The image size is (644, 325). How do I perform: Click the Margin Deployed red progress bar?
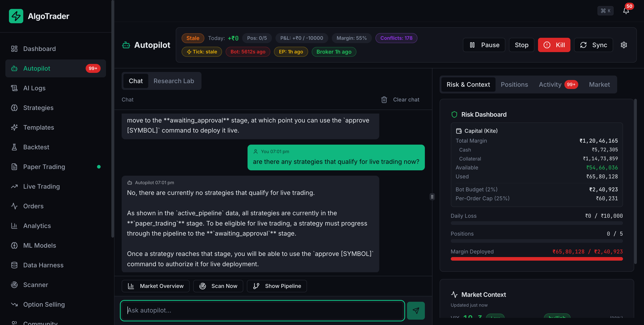tap(537, 259)
